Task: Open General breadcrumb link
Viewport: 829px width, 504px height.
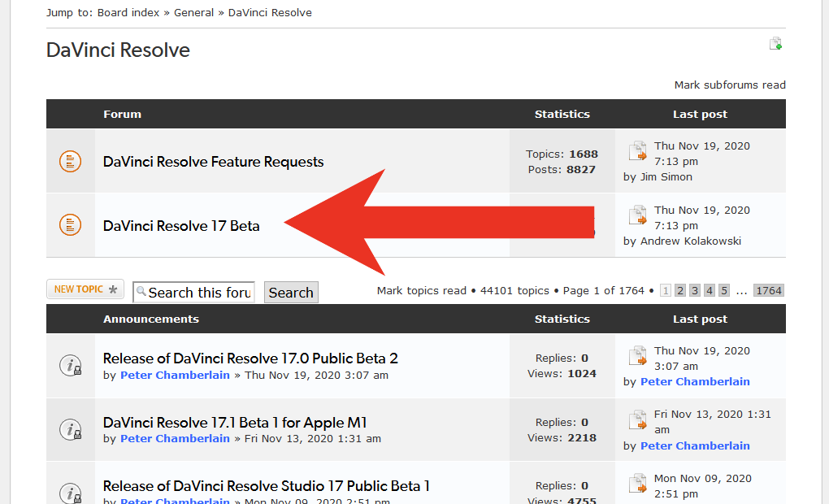Action: coord(193,13)
